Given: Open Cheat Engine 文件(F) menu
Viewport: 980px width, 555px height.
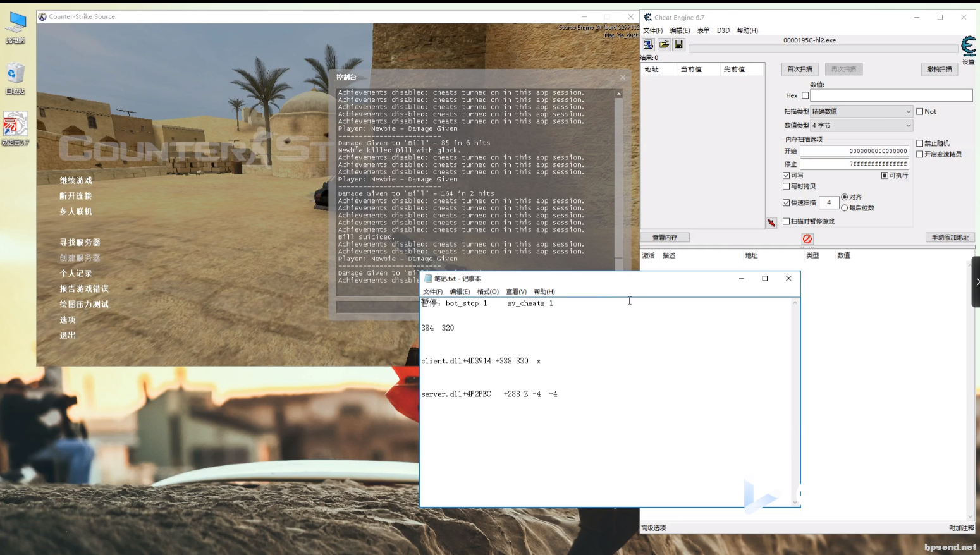Looking at the screenshot, I should click(652, 30).
